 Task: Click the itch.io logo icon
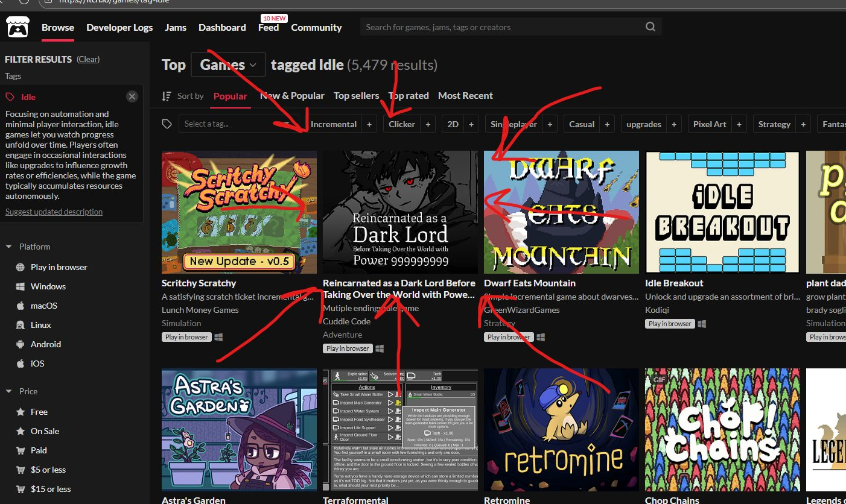[x=18, y=28]
